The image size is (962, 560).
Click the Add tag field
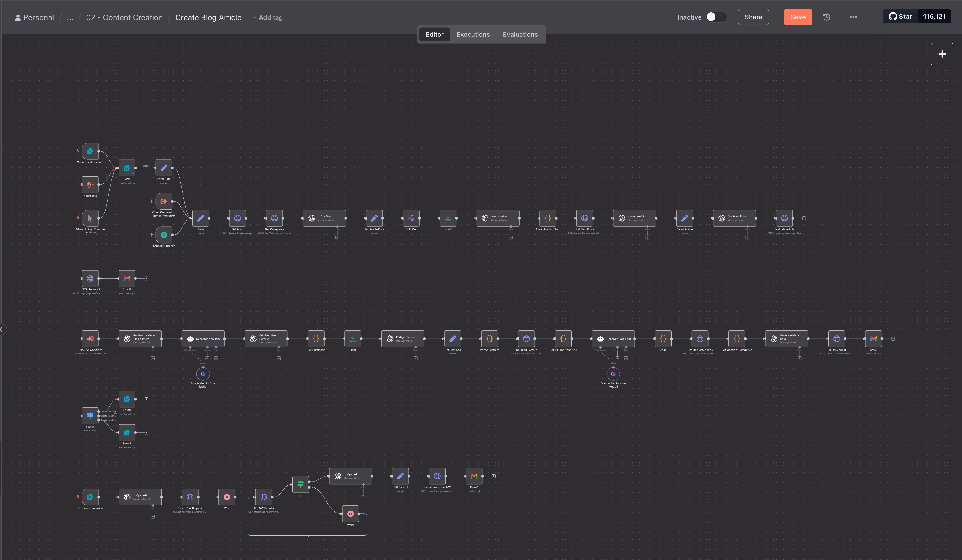(x=268, y=17)
